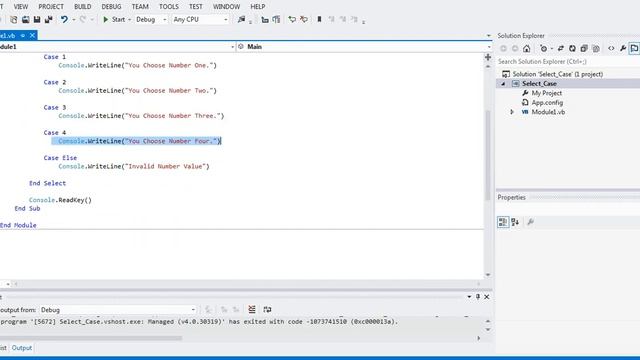Open the BUILD menu
640x360 pixels.
click(x=82, y=7)
